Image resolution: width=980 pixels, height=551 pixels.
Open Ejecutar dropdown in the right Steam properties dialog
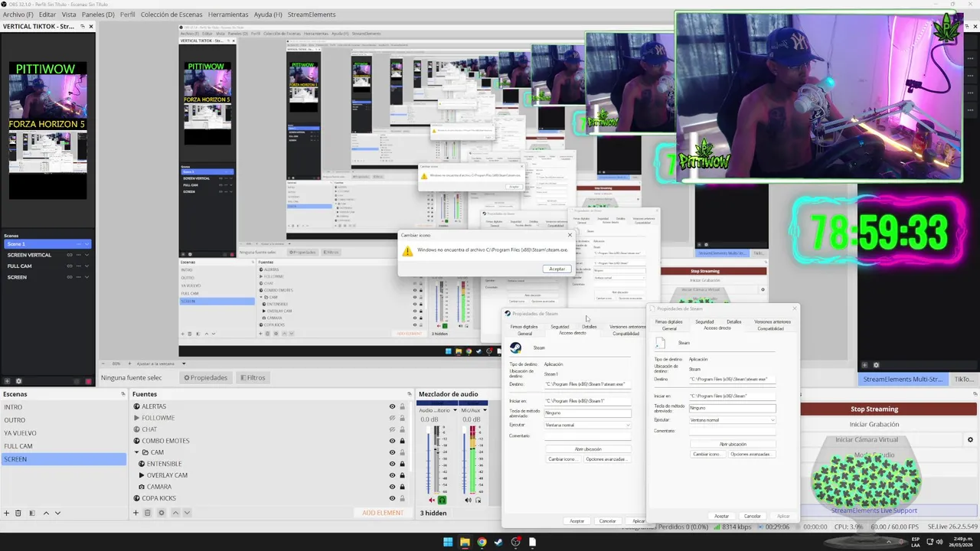[x=733, y=420]
